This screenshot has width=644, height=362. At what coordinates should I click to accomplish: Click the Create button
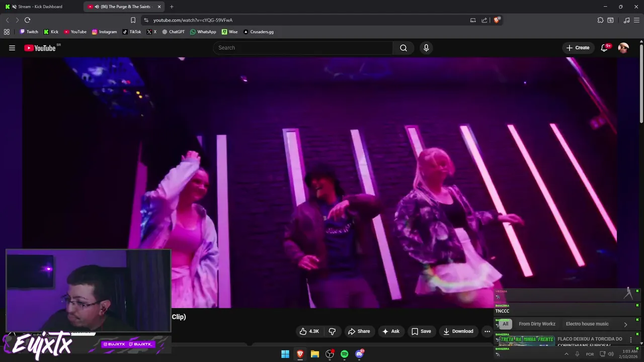(x=578, y=48)
